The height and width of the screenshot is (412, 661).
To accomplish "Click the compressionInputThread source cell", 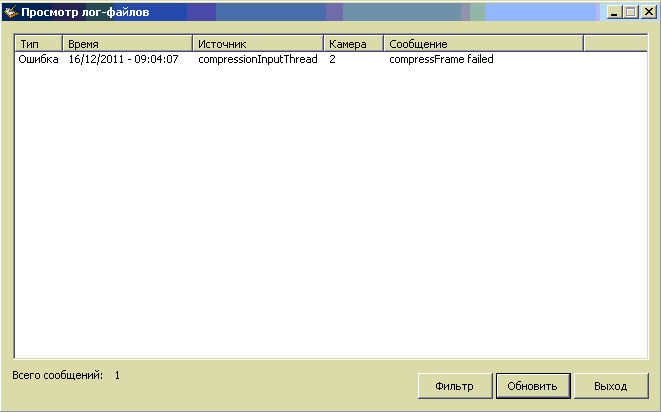I will tap(257, 60).
